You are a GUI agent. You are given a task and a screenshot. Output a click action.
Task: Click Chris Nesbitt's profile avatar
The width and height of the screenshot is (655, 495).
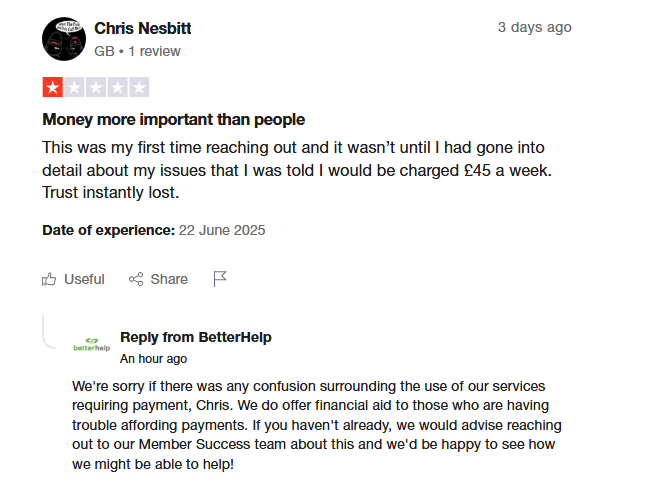pyautogui.click(x=63, y=39)
